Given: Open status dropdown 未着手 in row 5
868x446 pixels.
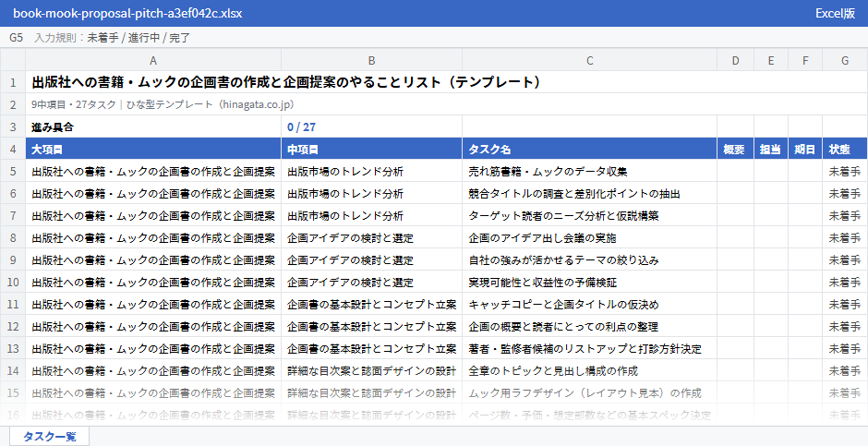Looking at the screenshot, I should coord(845,171).
